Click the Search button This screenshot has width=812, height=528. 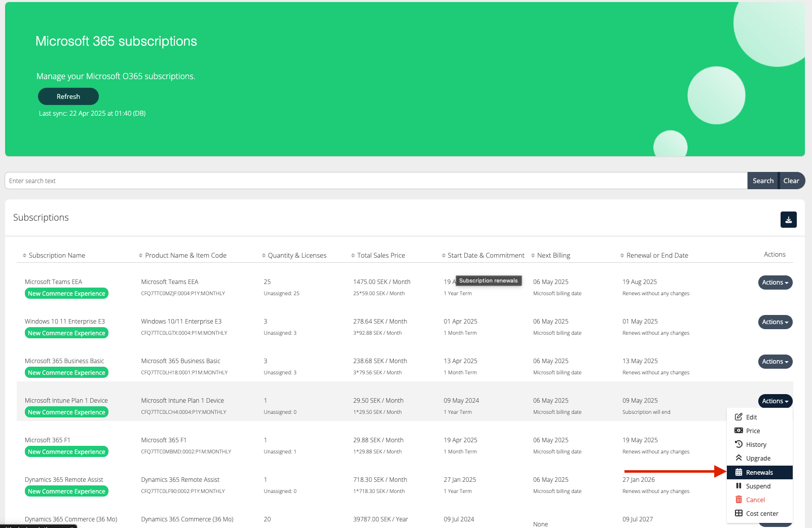[x=762, y=181]
